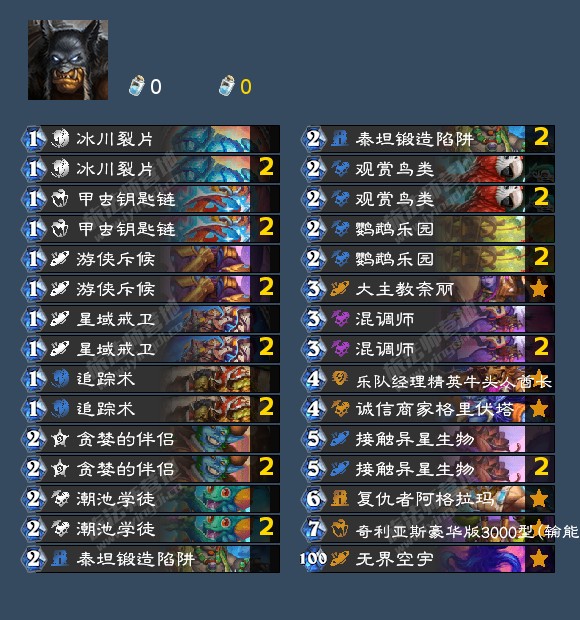Click the 鹦鹉乐园 card with count 2
The height and width of the screenshot is (620, 580).
click(x=429, y=259)
